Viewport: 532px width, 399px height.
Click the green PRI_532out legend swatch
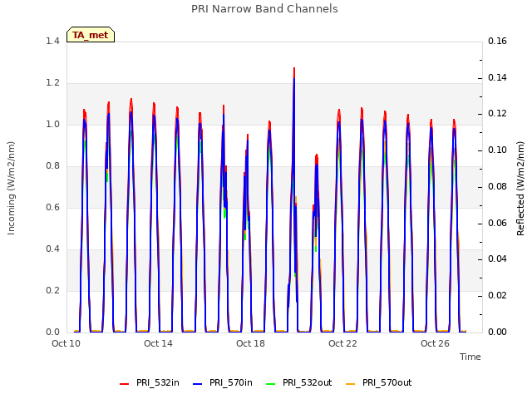[271, 384]
